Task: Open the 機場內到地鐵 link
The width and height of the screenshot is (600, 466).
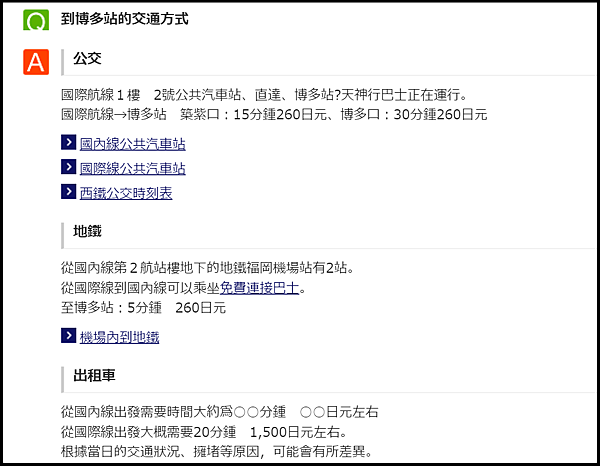Action: pyautogui.click(x=119, y=337)
